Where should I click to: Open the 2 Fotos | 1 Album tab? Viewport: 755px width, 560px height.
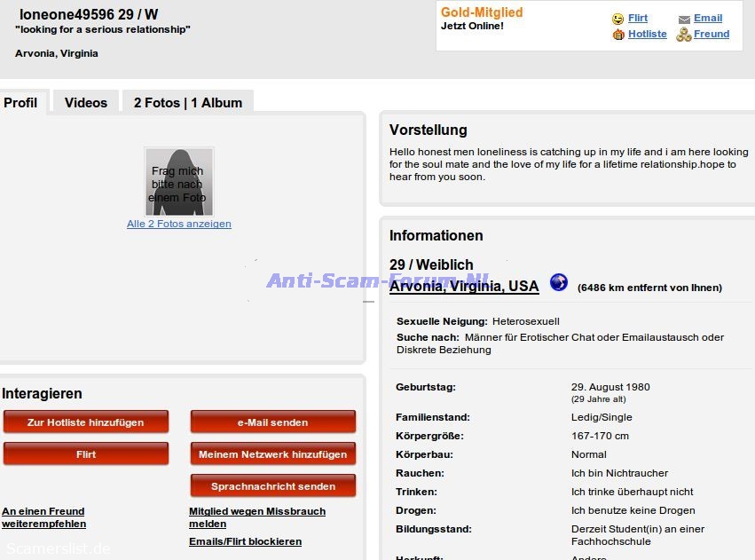click(187, 103)
